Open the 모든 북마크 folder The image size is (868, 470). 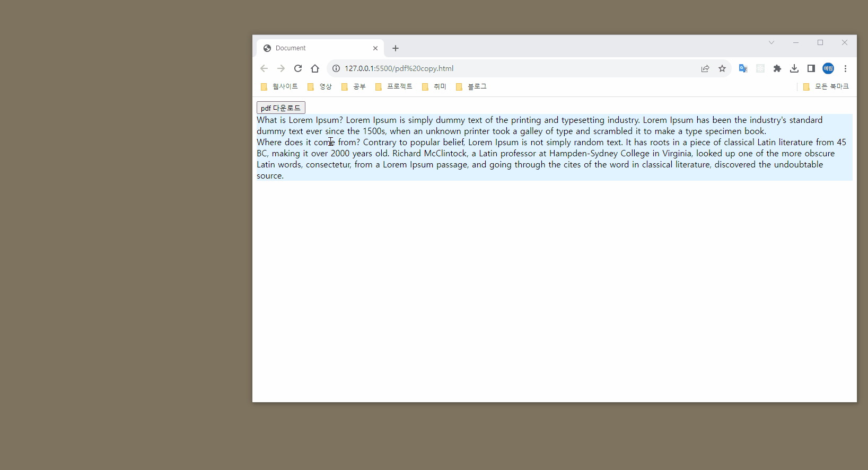click(x=826, y=86)
